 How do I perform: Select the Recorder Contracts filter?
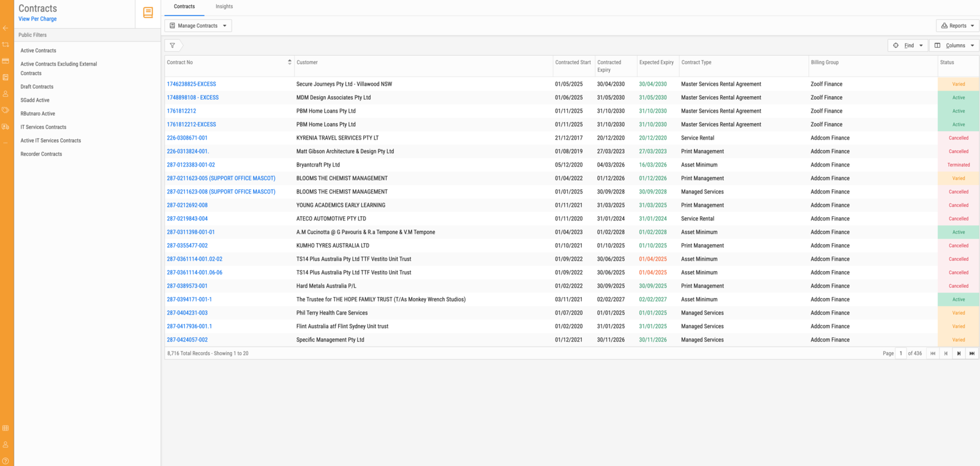pyautogui.click(x=41, y=154)
